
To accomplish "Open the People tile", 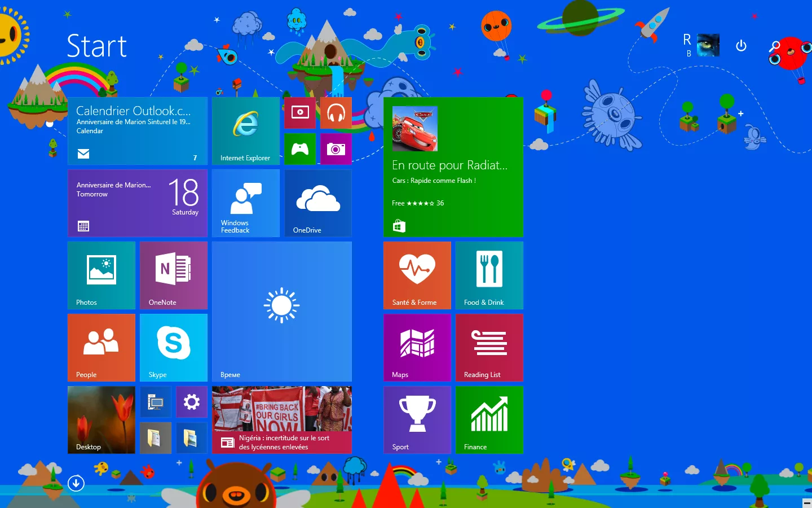I will (101, 348).
